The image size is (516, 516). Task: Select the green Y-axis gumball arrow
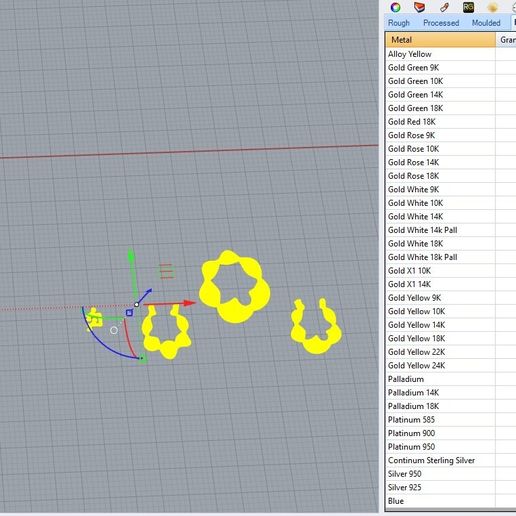pyautogui.click(x=131, y=256)
